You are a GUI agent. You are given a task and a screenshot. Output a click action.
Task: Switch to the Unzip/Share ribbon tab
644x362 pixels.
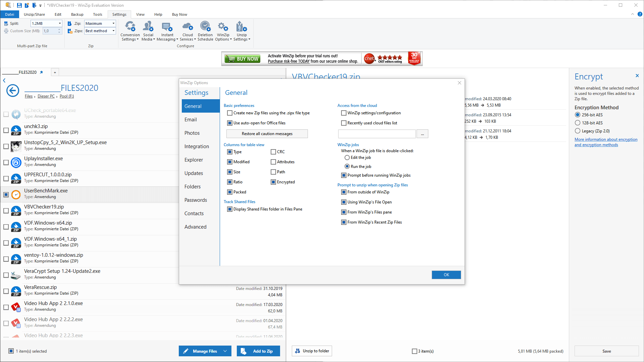click(x=34, y=14)
